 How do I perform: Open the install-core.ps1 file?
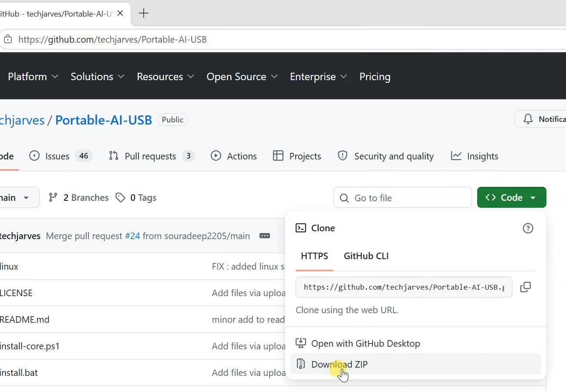click(x=30, y=346)
